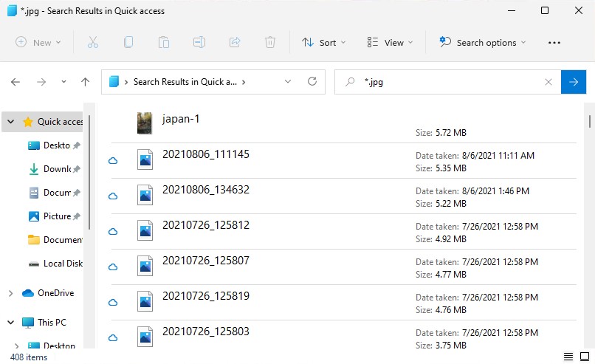Screen dimensions: 595x364
Task: Click the japan-1 photo thumbnail
Action: [x=145, y=123]
